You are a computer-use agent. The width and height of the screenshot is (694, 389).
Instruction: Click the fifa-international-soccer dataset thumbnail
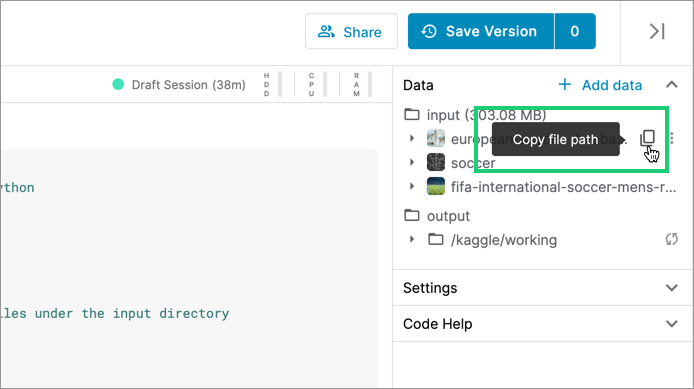pos(436,186)
